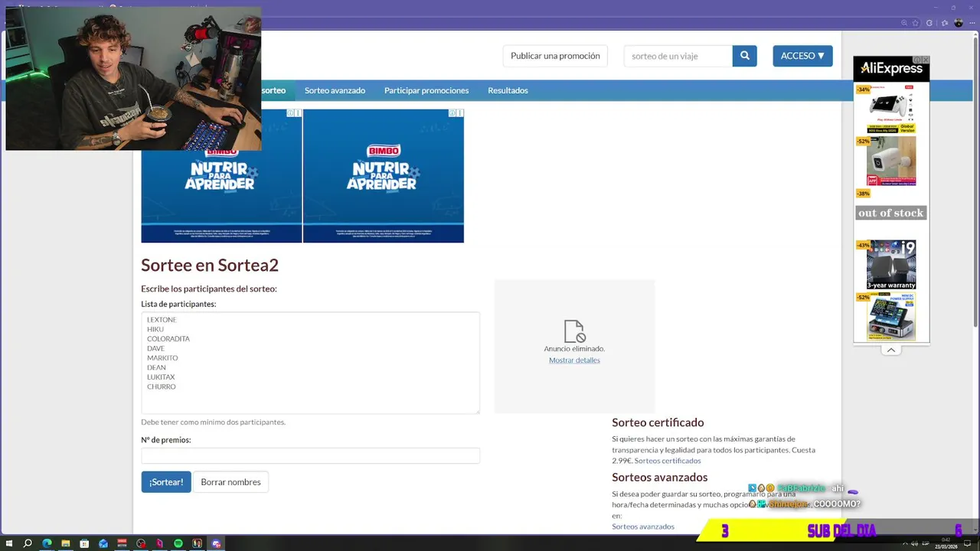Open the browser profile avatar
Screen dimensions: 980x551
(959, 24)
